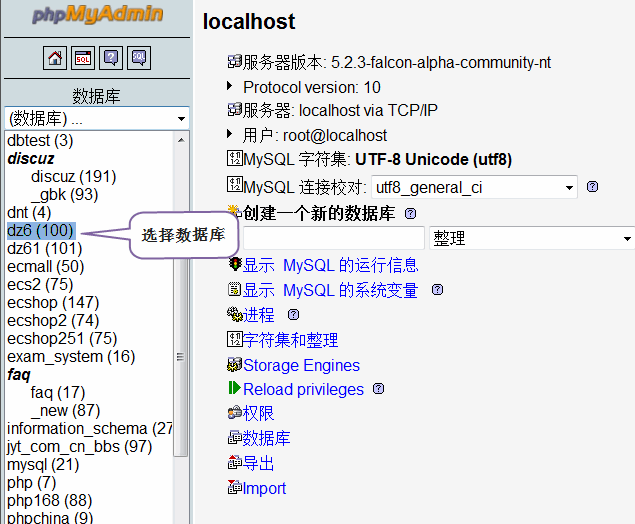Select database ecshop2 (74)
The height and width of the screenshot is (524, 635).
click(x=53, y=321)
